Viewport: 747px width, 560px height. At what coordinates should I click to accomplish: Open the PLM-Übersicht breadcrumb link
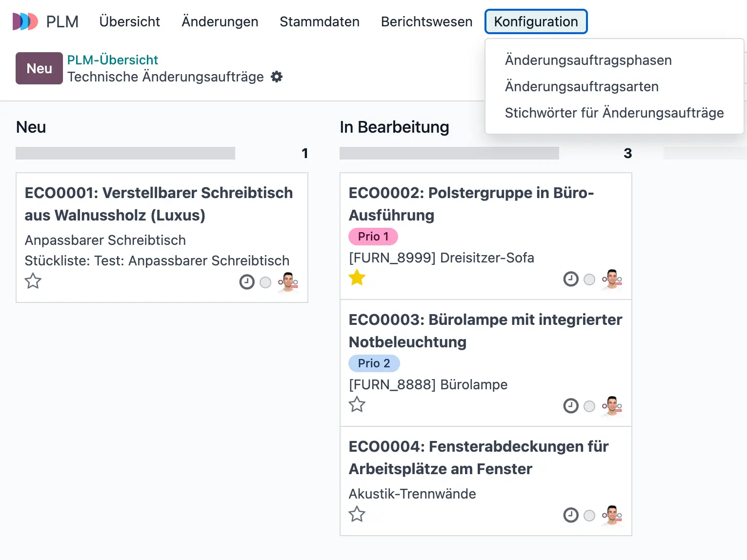113,60
